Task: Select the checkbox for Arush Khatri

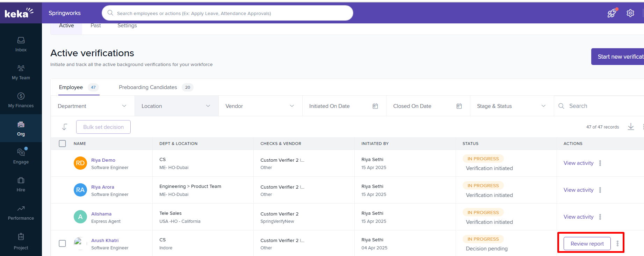Action: point(62,243)
